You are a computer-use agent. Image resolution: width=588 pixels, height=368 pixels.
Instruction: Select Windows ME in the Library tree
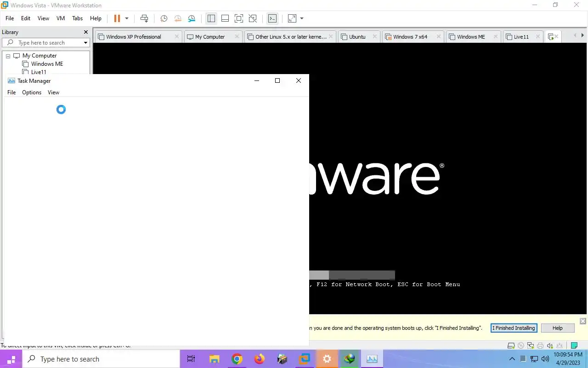point(47,64)
